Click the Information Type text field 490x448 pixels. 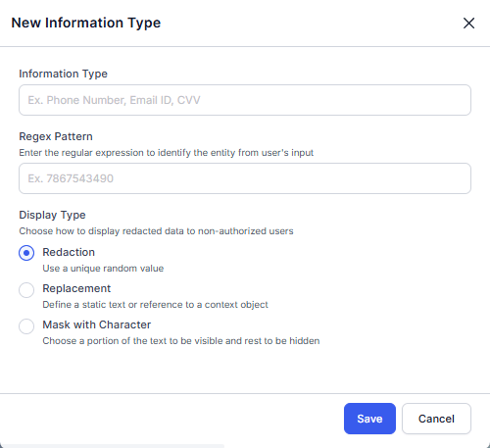click(245, 100)
